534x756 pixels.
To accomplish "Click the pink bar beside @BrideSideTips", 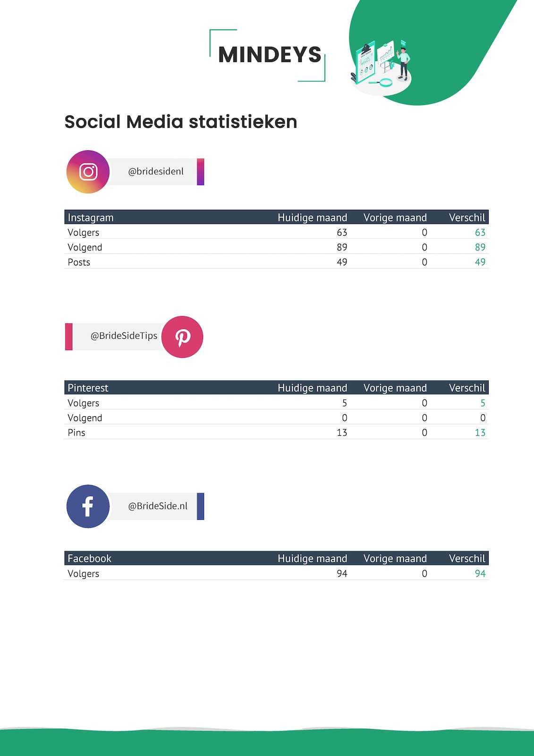I will pos(69,336).
